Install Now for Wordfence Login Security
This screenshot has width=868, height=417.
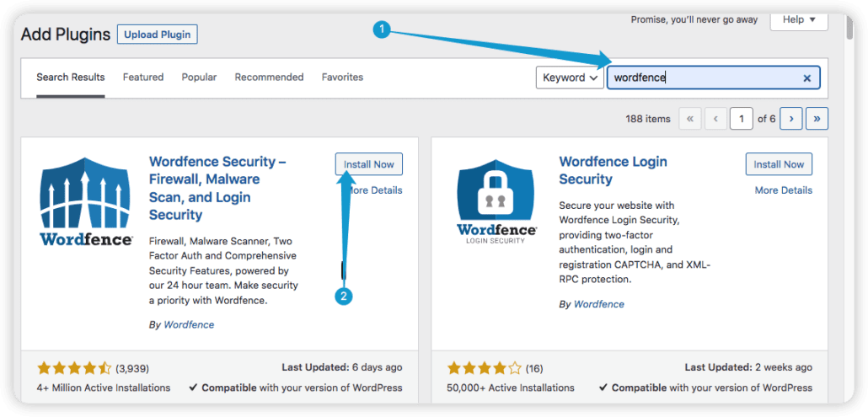(x=779, y=164)
